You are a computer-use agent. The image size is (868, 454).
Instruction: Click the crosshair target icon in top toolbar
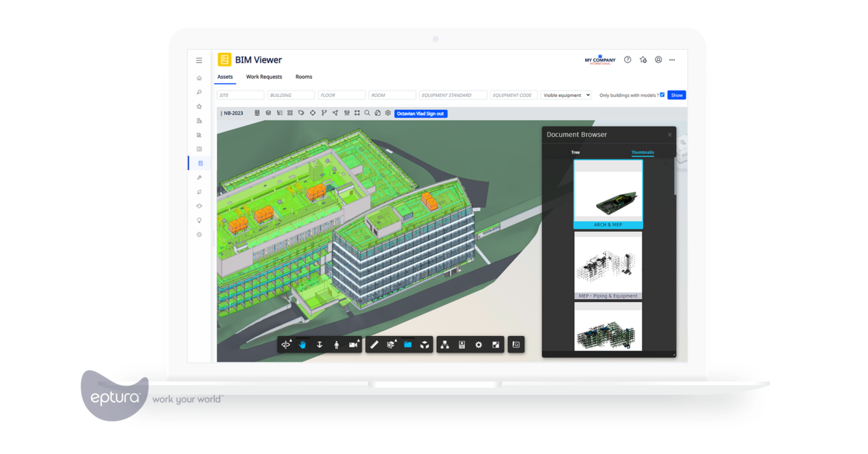click(x=312, y=113)
